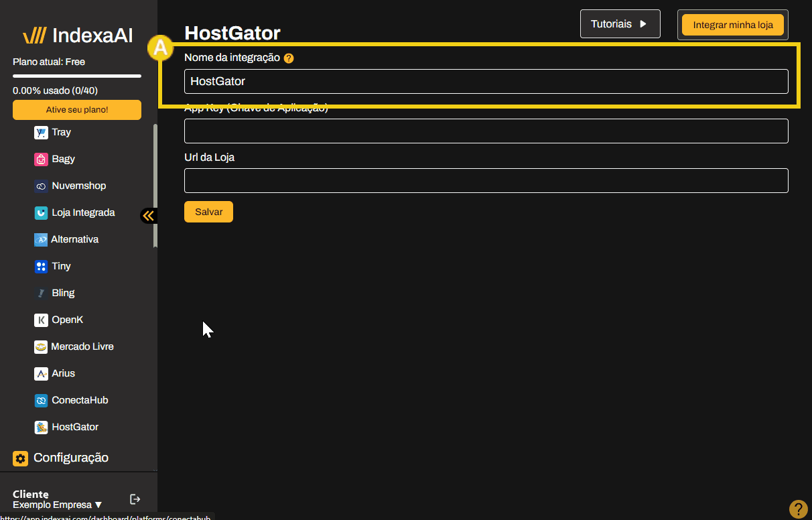Screen dimensions: 812x520
Task: Select the Bling sidebar entry
Action: pyautogui.click(x=63, y=294)
